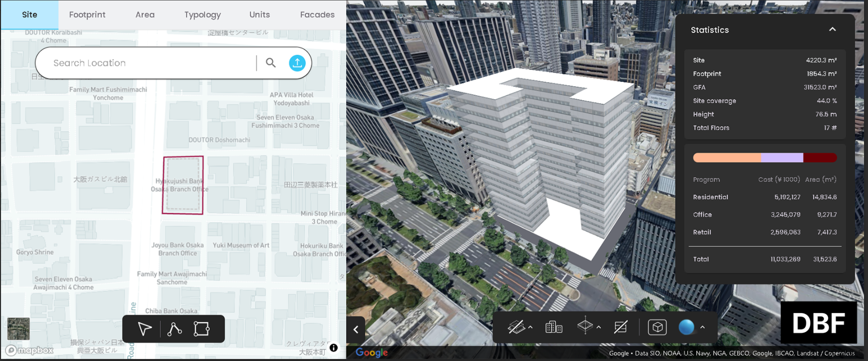Click the '5,192,127' residential cost
The height and width of the screenshot is (361, 868).
click(787, 197)
